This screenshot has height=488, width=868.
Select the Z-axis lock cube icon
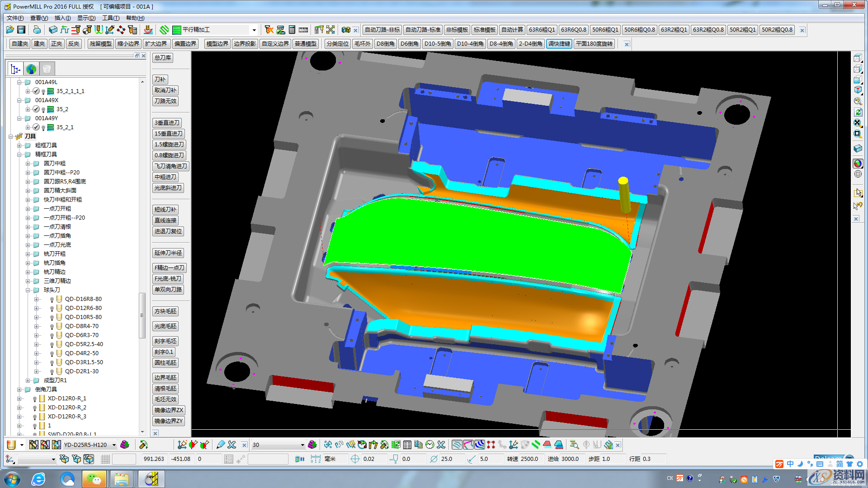tap(89, 459)
